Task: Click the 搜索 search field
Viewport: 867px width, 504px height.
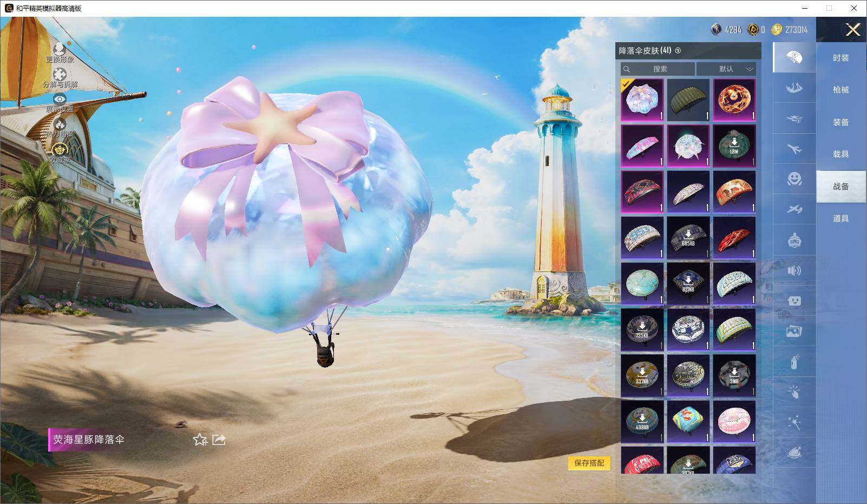Action: coord(658,69)
